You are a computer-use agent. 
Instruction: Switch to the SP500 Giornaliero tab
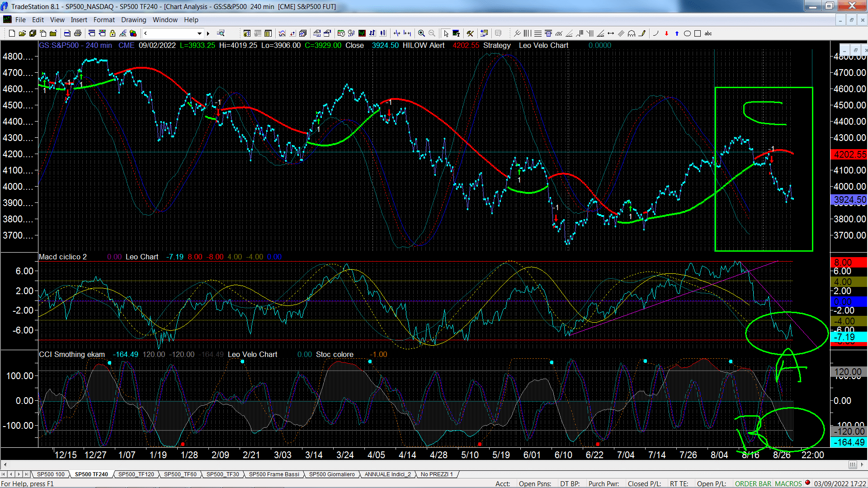[332, 474]
